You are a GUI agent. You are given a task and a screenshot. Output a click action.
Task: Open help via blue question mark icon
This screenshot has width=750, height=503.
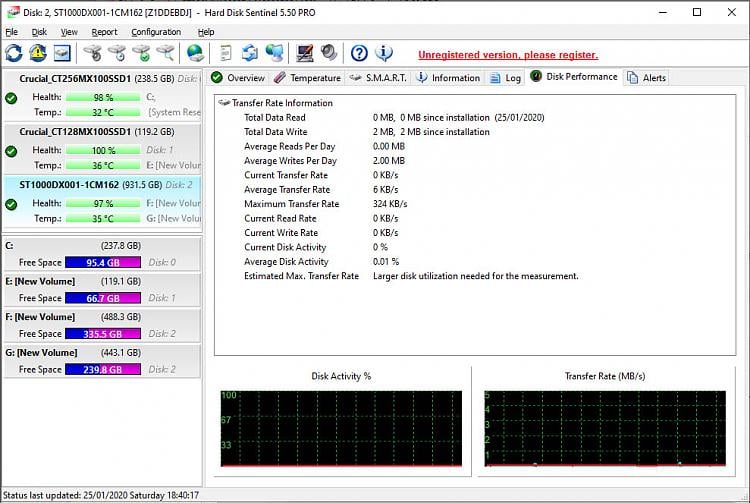pyautogui.click(x=359, y=53)
